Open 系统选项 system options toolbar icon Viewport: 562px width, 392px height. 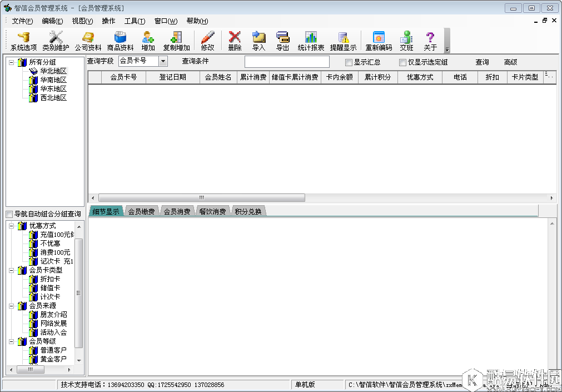pyautogui.click(x=23, y=41)
